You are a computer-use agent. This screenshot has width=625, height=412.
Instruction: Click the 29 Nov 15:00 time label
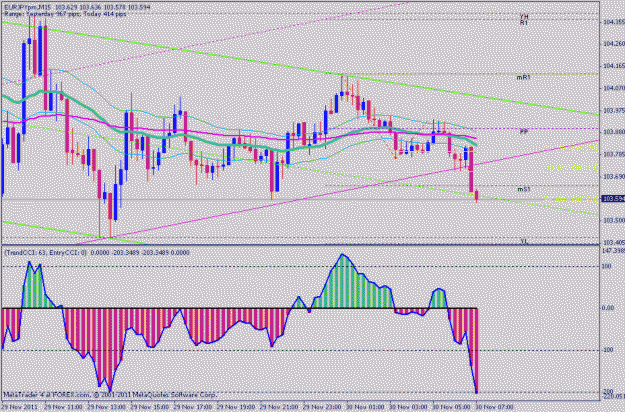[x=149, y=408]
